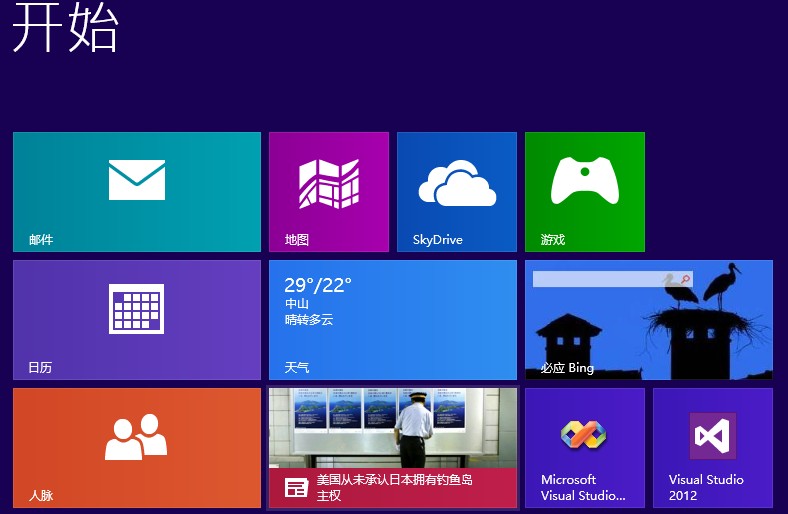Launch Microsoft Visual Studio infinity logo tile
The height and width of the screenshot is (514, 788).
(x=585, y=448)
